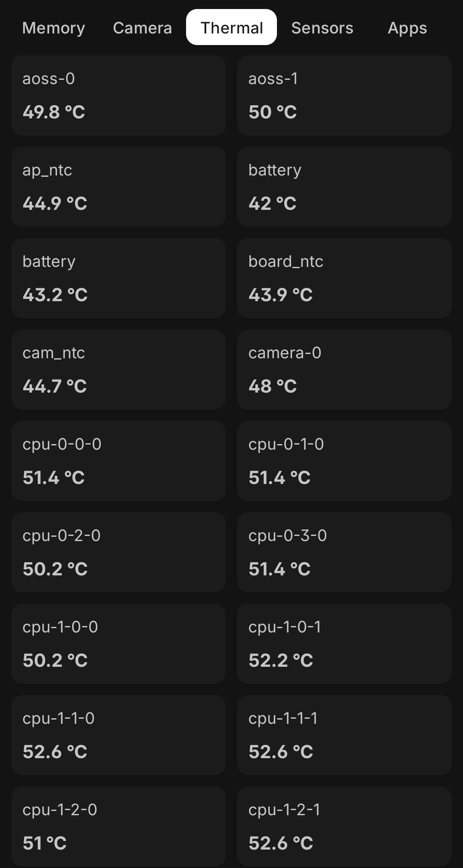
Task: Open the Apps tab
Action: click(x=407, y=28)
